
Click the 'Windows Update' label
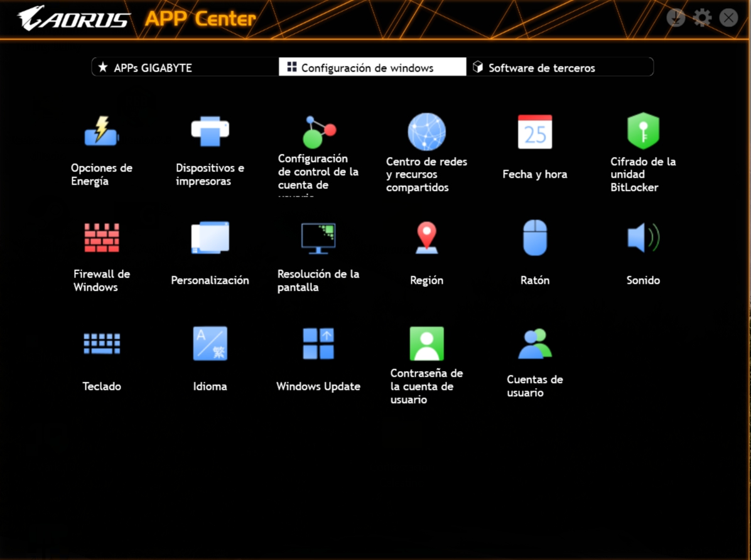point(318,386)
